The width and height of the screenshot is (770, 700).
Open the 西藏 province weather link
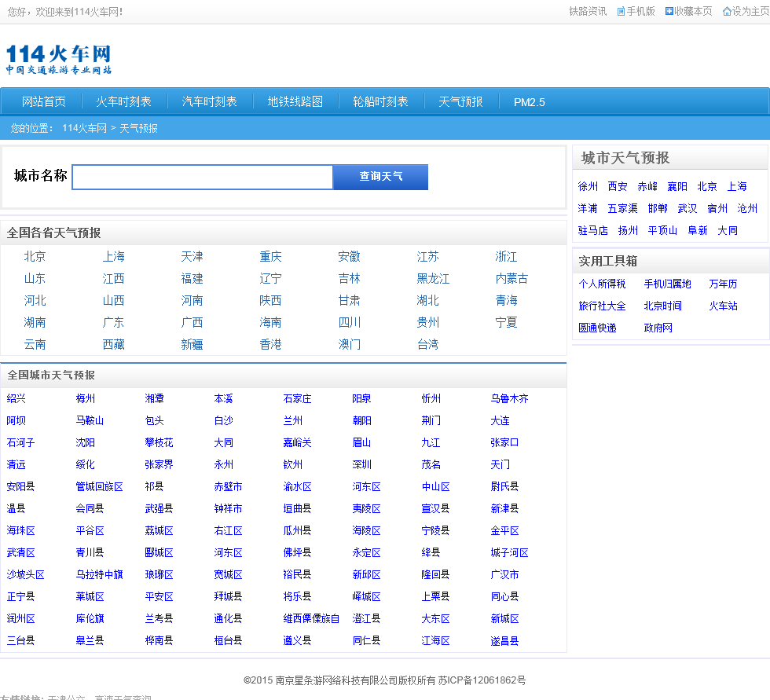tap(113, 345)
